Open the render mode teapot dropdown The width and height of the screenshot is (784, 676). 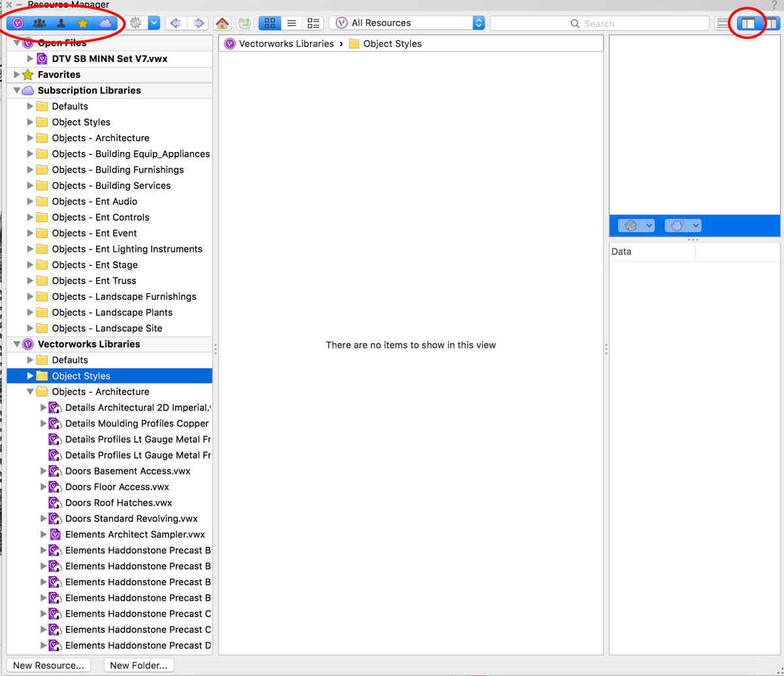683,225
